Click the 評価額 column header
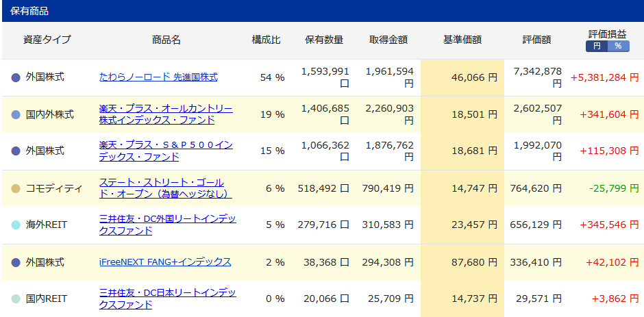644x317 pixels. [x=536, y=40]
